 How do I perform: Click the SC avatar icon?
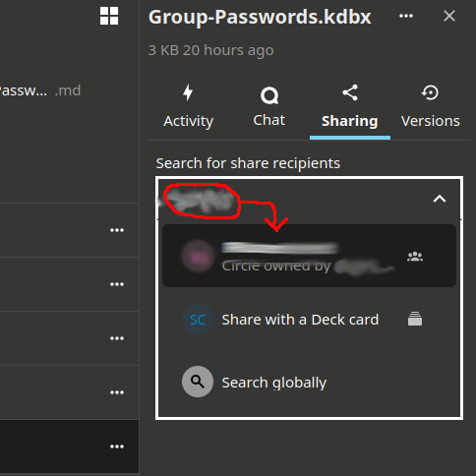(198, 319)
